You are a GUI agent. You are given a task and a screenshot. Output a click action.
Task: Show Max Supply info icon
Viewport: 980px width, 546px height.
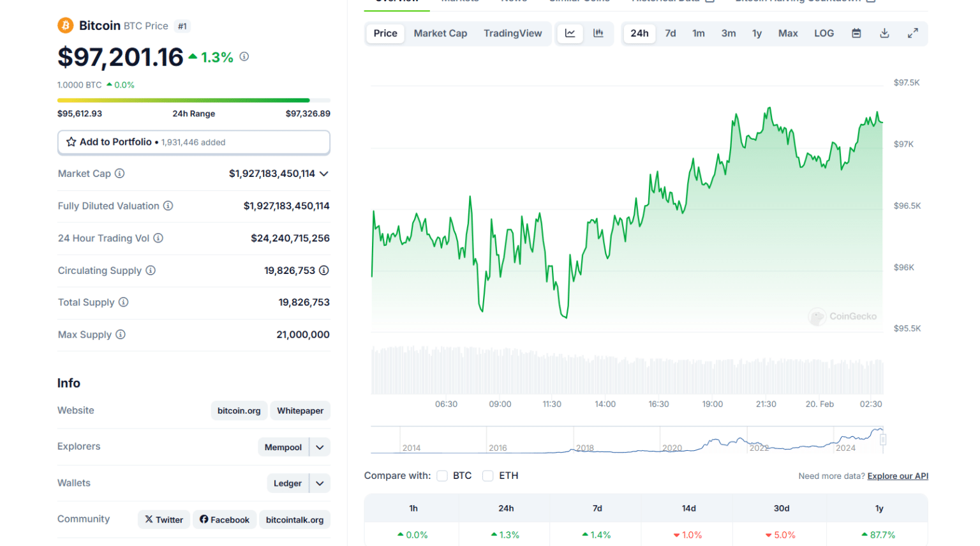(121, 334)
